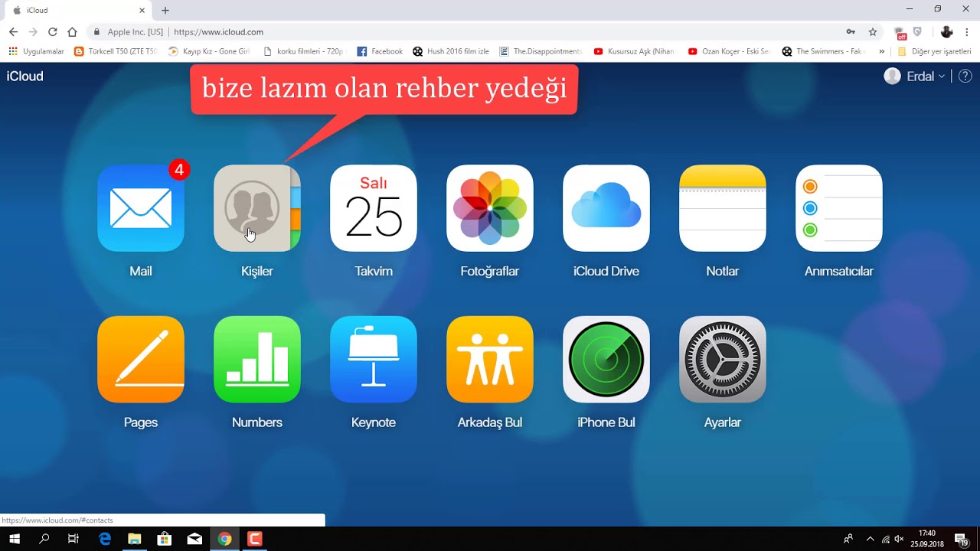Open the Facebook bookmark

click(x=380, y=51)
